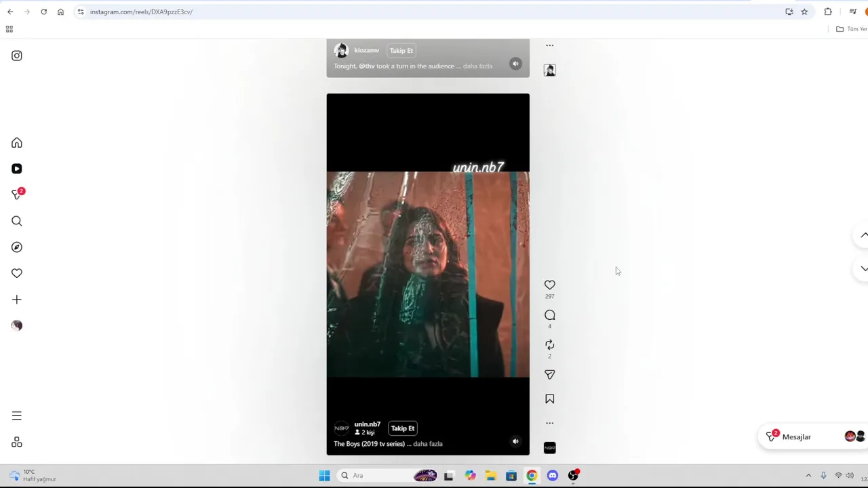View site information icon in address bar

click(x=81, y=12)
